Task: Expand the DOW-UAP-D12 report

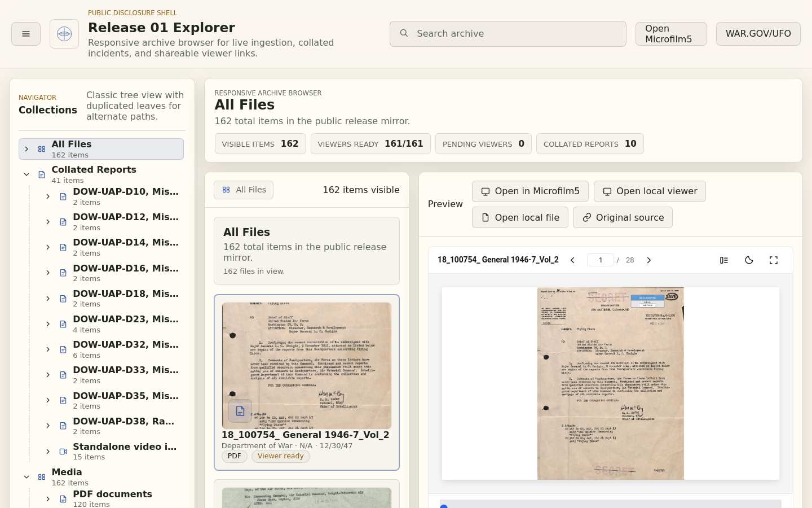Action: coord(48,222)
